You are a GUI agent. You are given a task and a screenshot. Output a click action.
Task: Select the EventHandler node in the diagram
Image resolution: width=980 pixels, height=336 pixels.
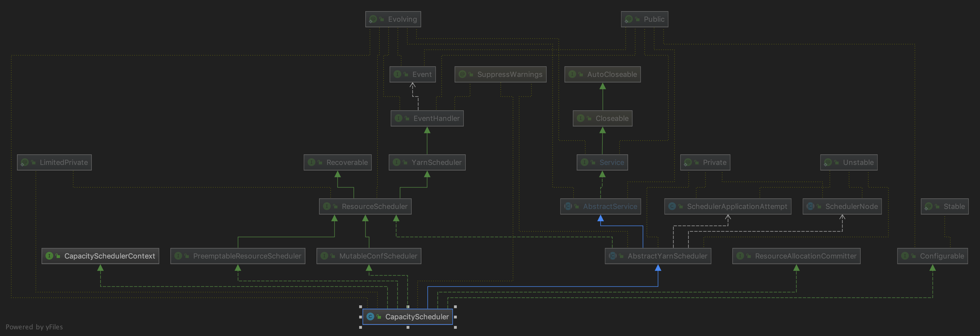pyautogui.click(x=427, y=118)
